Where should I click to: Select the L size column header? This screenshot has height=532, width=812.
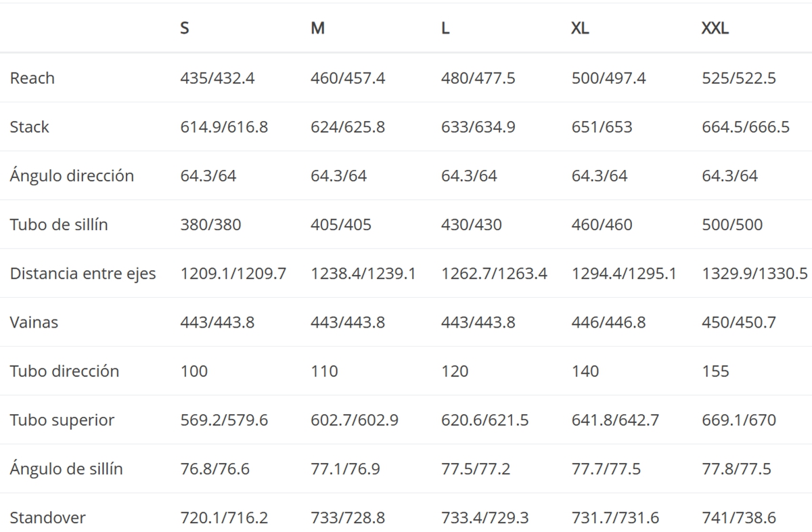click(445, 29)
